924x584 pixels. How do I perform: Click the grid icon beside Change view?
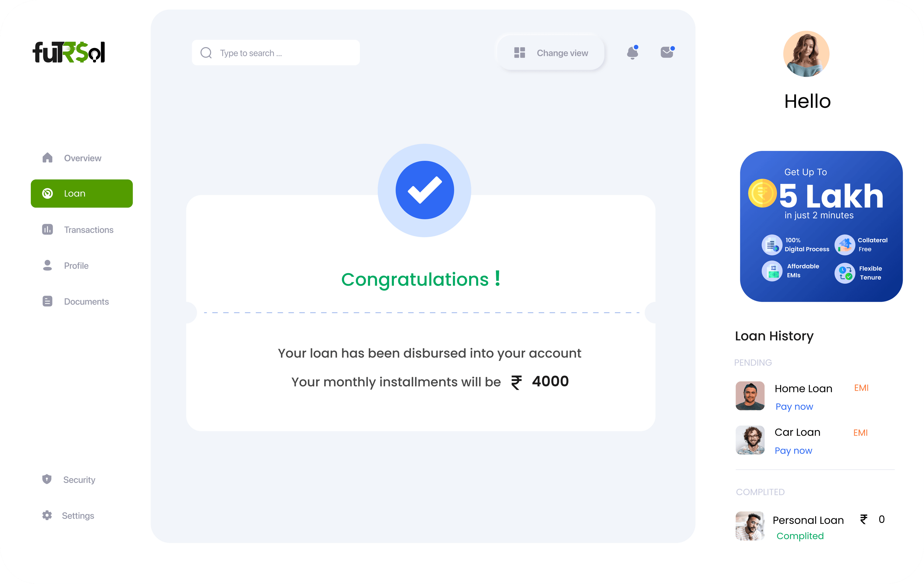coord(520,52)
